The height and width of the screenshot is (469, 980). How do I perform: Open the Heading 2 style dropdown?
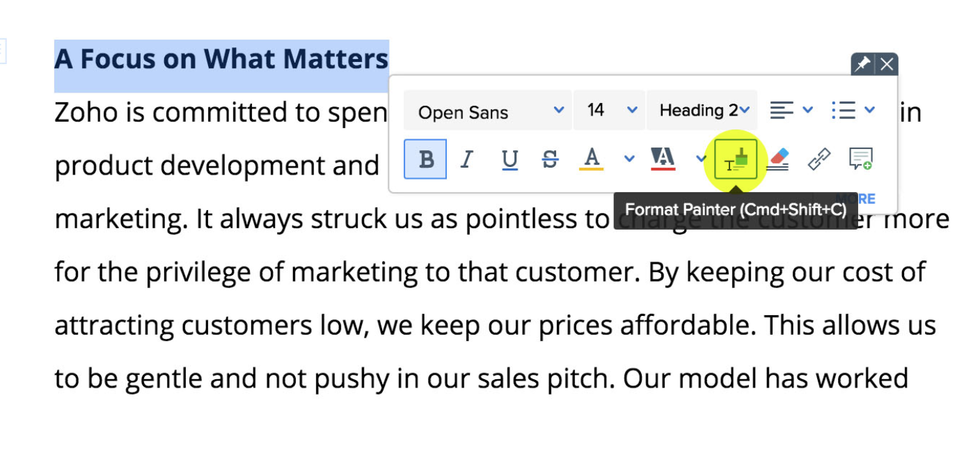[703, 110]
